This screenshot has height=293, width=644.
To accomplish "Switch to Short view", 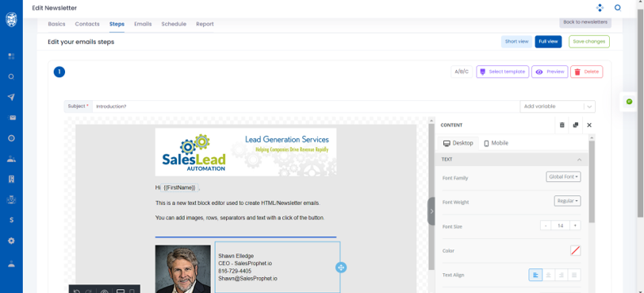I will tap(516, 41).
